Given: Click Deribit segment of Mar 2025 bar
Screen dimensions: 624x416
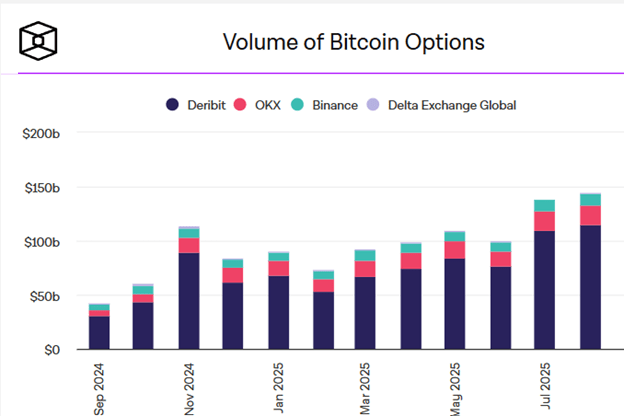Looking at the screenshot, I should (365, 313).
